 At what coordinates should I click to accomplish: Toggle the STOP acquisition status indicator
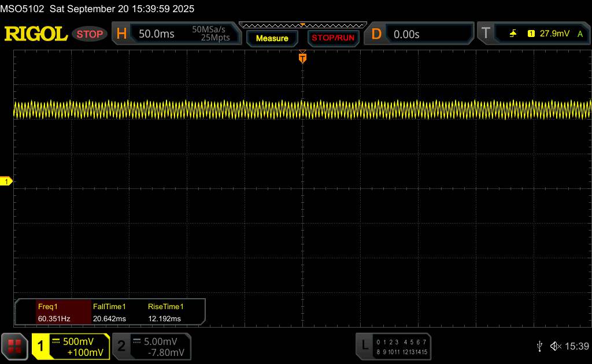(90, 34)
